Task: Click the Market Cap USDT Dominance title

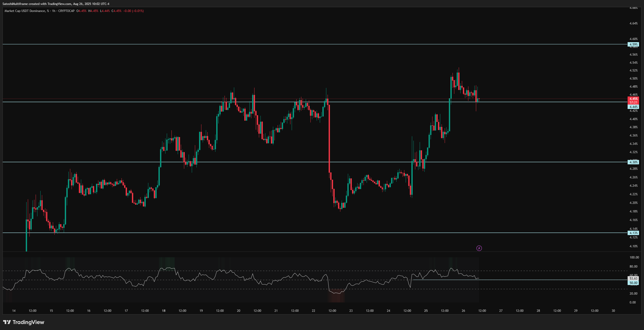Action: click(27, 11)
